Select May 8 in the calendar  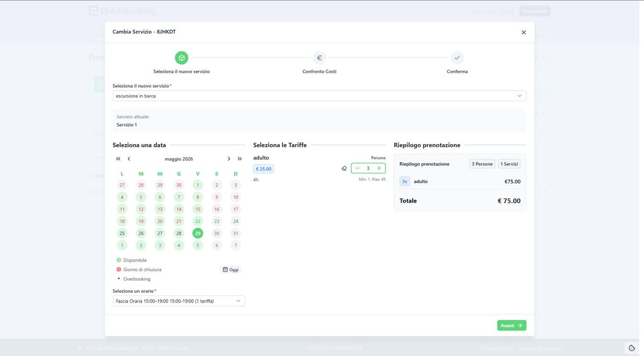pos(198,197)
